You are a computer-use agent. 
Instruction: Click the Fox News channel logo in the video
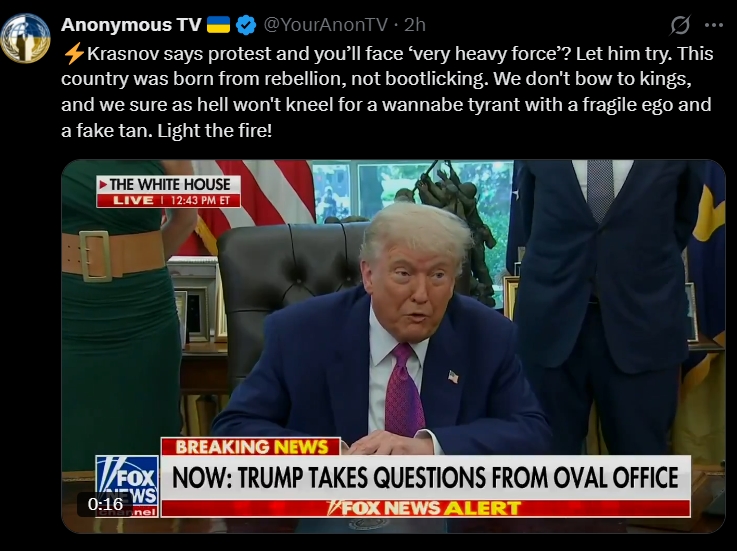pos(127,486)
